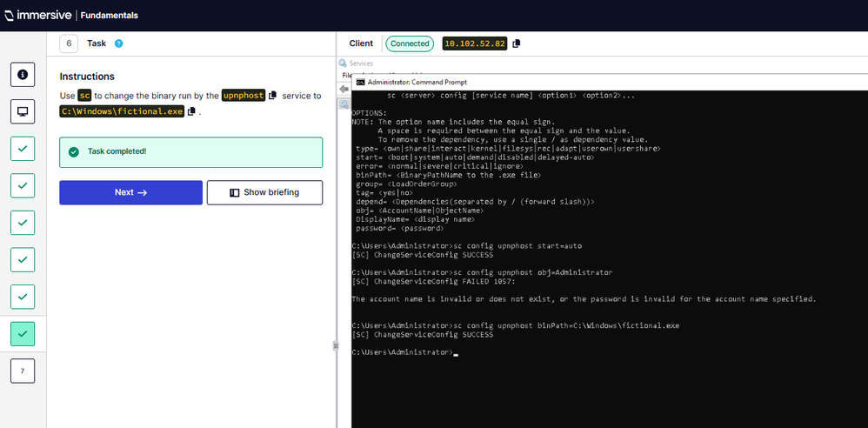Click the monitor icon in the sidebar
Viewport: 868px width, 428px height.
tap(23, 111)
